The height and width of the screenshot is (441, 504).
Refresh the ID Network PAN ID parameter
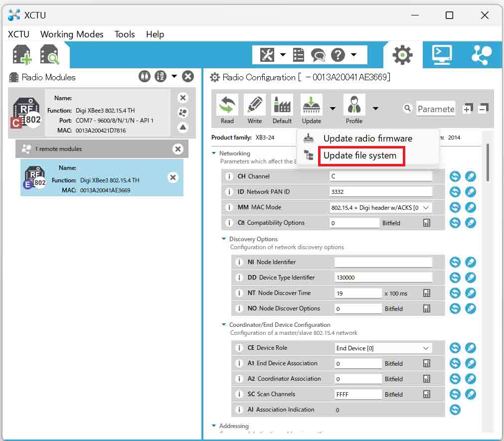455,192
